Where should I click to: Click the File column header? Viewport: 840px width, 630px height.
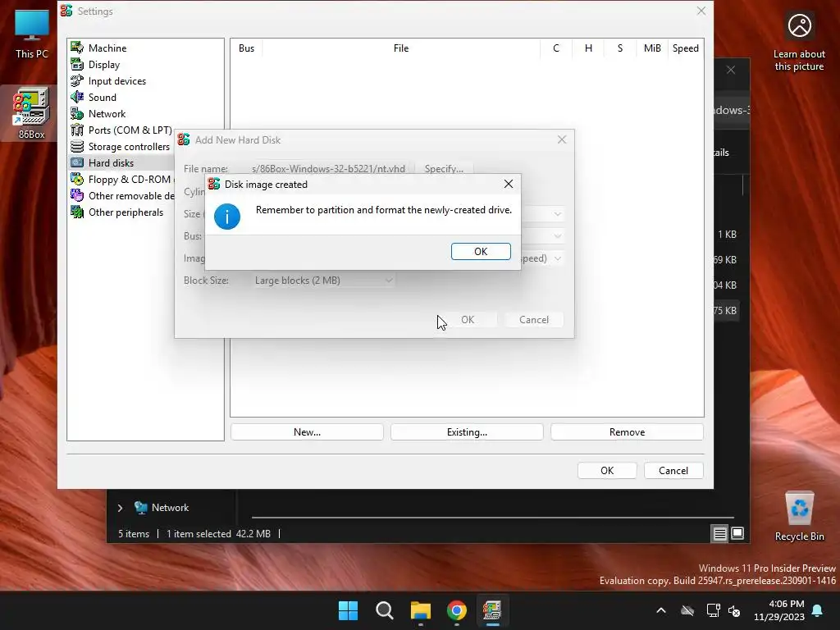[400, 48]
